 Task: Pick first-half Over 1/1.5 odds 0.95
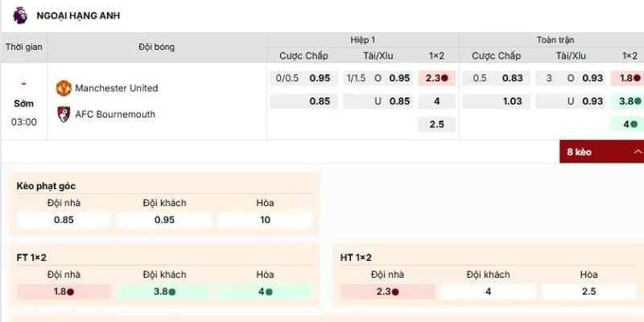click(399, 78)
